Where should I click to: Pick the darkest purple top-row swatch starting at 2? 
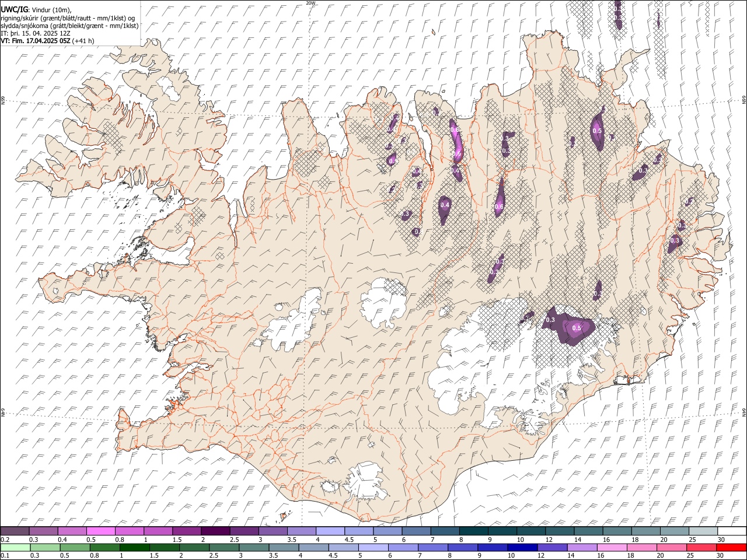215,531
